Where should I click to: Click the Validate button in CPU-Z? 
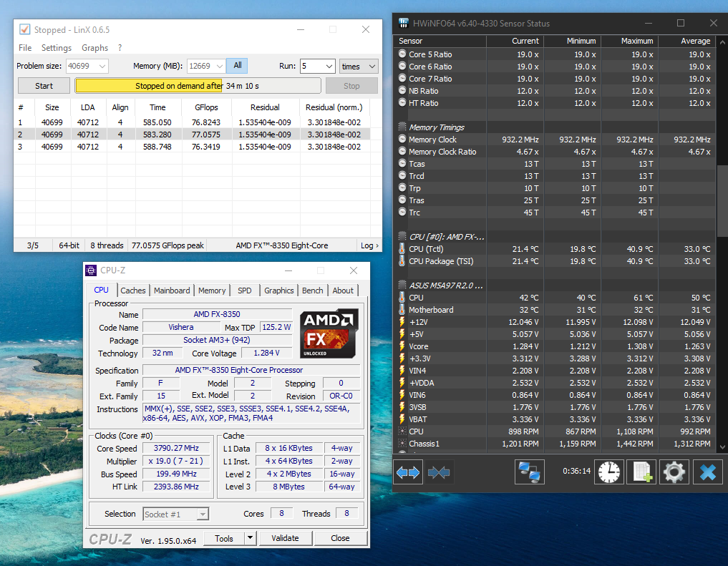click(285, 538)
